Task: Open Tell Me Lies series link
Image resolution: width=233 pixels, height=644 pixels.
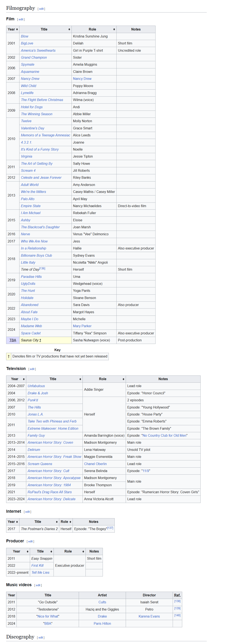Action: (x=40, y=572)
